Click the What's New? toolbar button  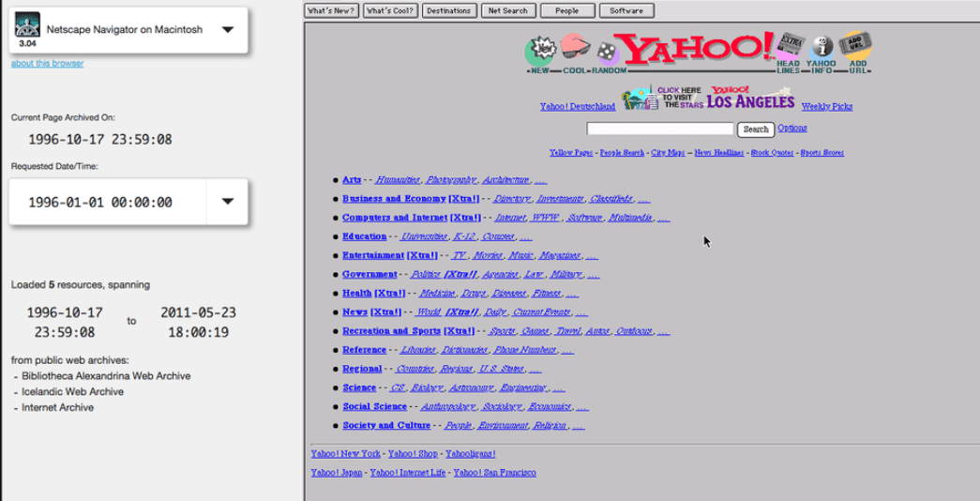coord(331,10)
